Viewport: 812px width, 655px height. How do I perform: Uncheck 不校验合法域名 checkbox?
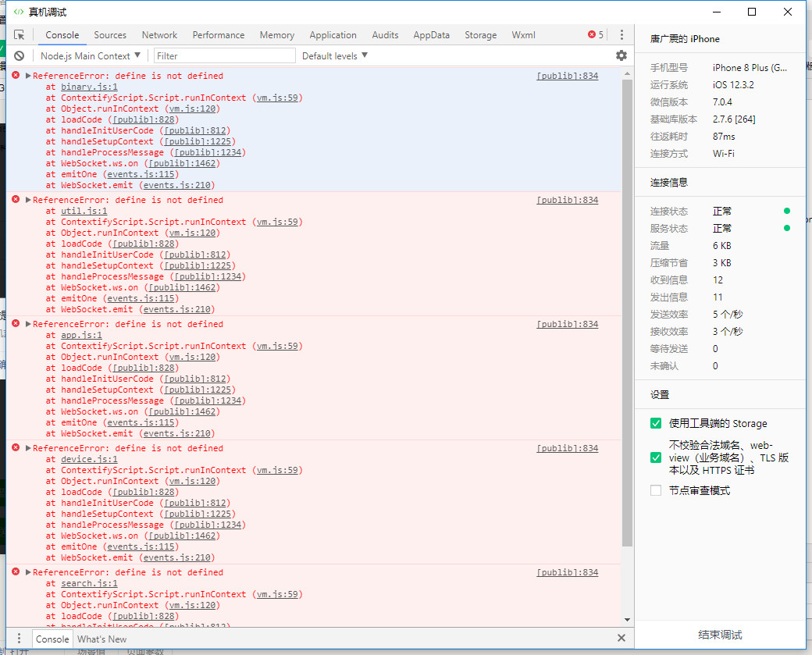(x=656, y=457)
